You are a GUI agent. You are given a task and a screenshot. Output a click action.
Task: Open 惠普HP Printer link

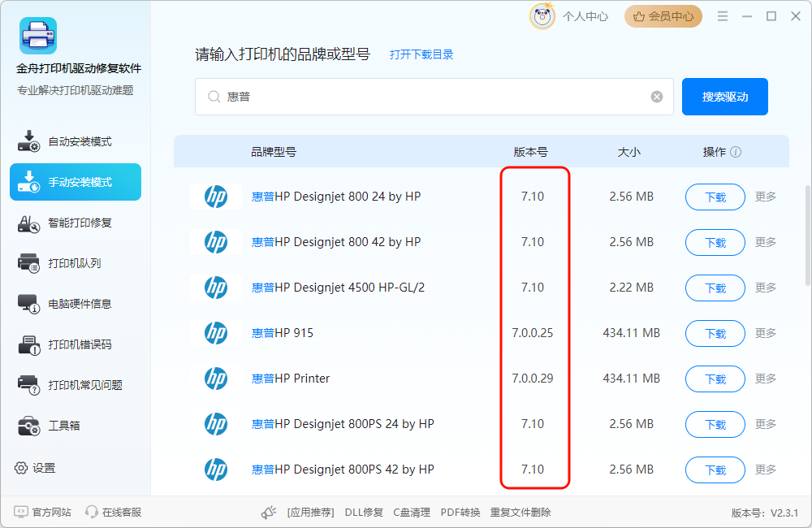291,379
